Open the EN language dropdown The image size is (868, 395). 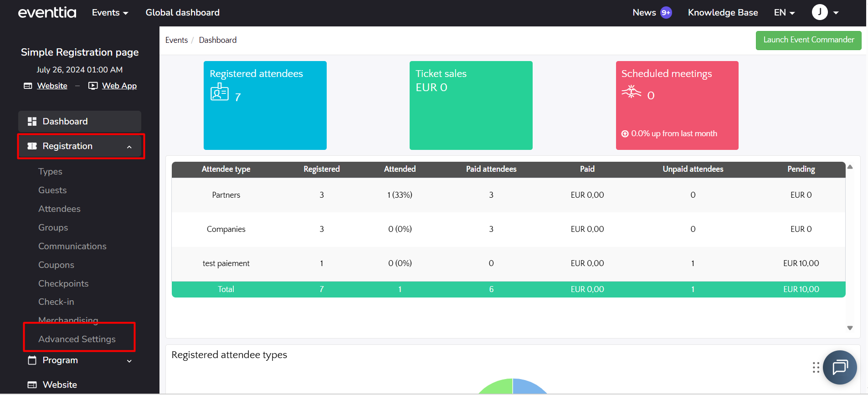tap(784, 13)
